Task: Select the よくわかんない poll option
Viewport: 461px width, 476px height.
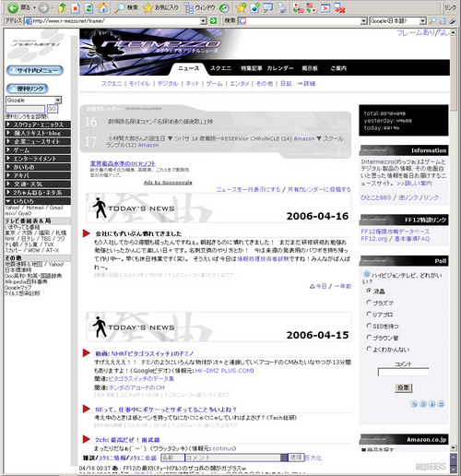Action: pos(369,349)
